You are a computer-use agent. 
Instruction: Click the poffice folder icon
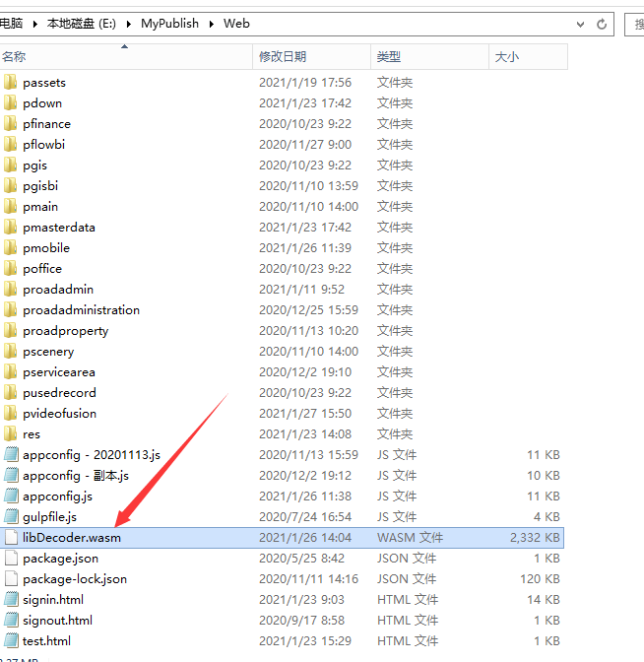click(x=10, y=269)
